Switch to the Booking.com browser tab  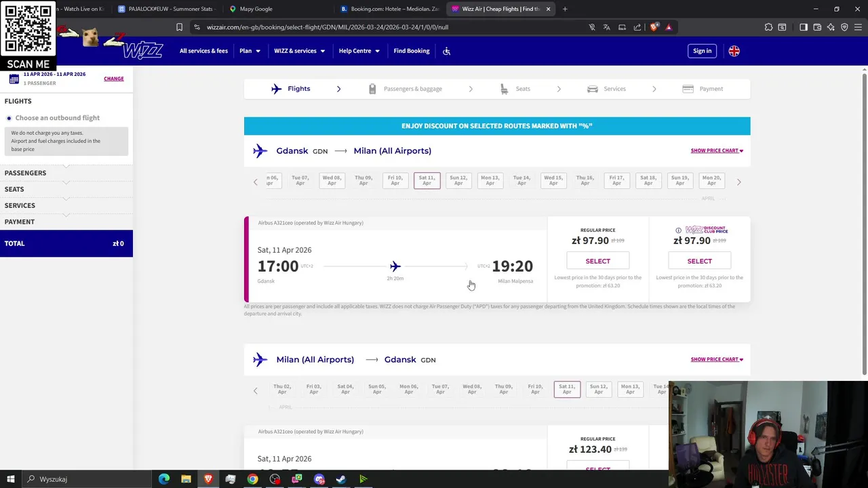pos(390,9)
